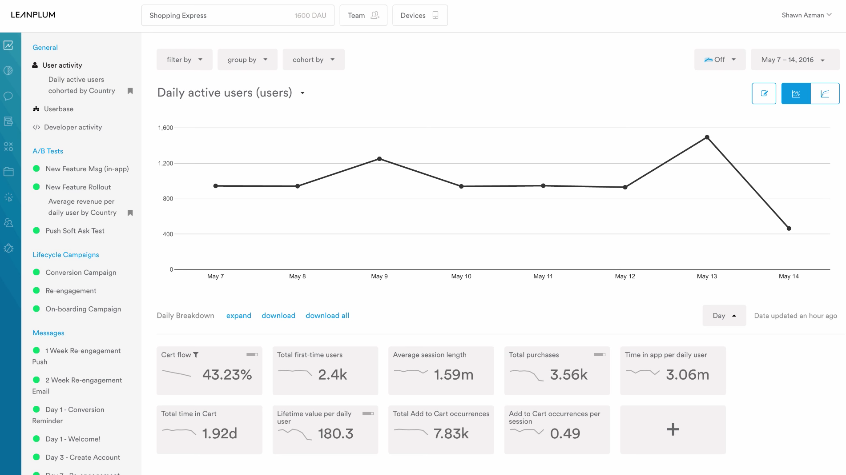Click the edit note icon above chart

(x=764, y=93)
